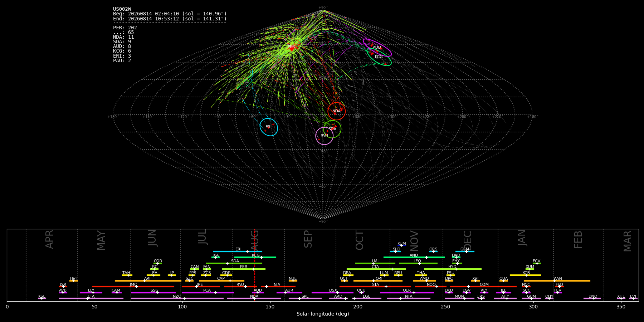644x322 pixels.
Task: Select the XCB activity bar in timeline
Action: click(x=525, y=275)
